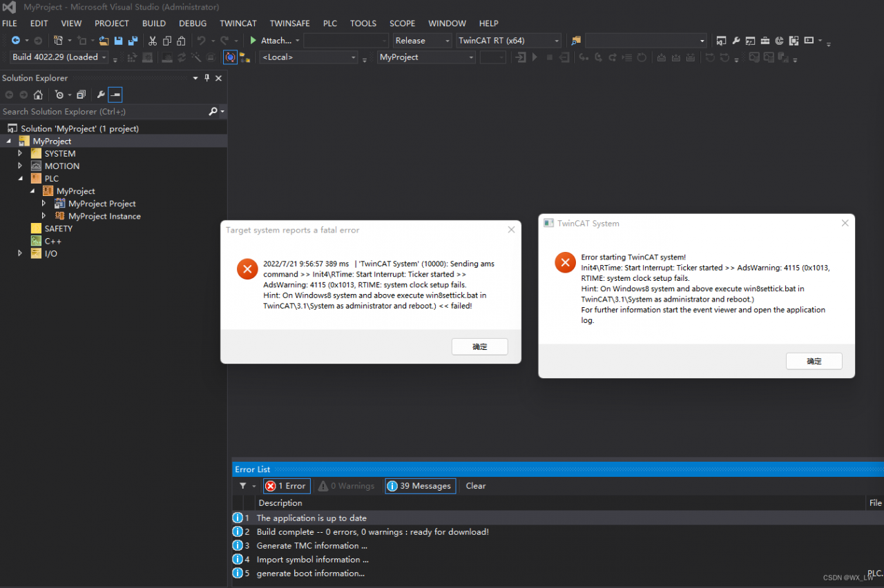Image resolution: width=884 pixels, height=588 pixels.
Task: Expand the SYSTEM tree node
Action: 20,153
